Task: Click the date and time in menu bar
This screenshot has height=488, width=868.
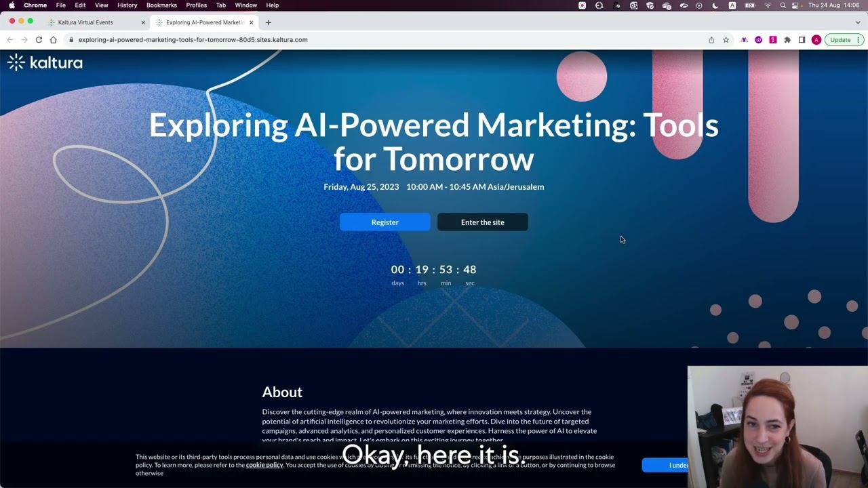Action: point(834,5)
